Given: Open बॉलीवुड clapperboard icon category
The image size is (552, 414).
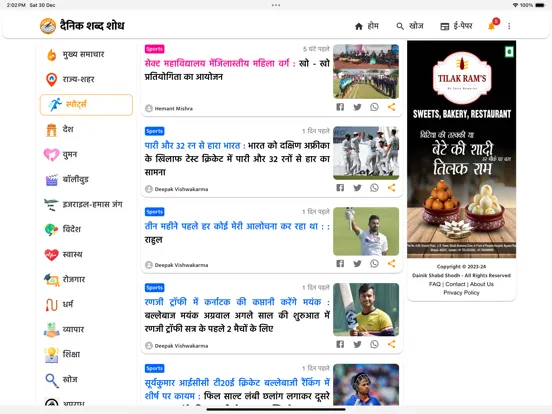Looking at the screenshot, I should coord(51,180).
